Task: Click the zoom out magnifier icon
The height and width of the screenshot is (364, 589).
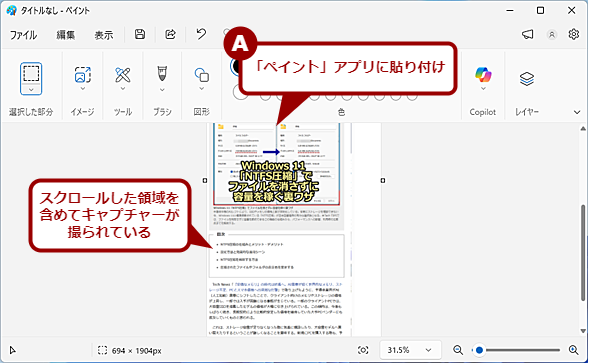Action: 458,350
